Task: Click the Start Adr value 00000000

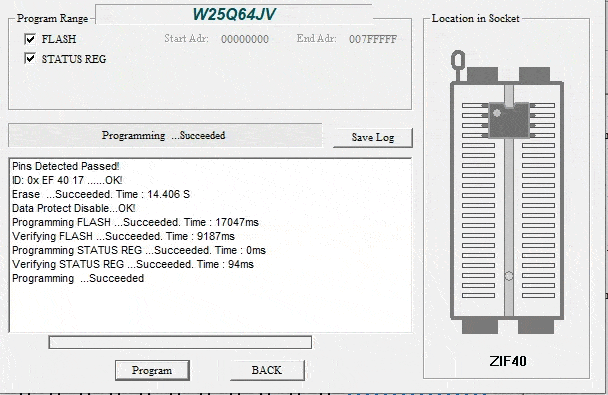Action: [245, 39]
